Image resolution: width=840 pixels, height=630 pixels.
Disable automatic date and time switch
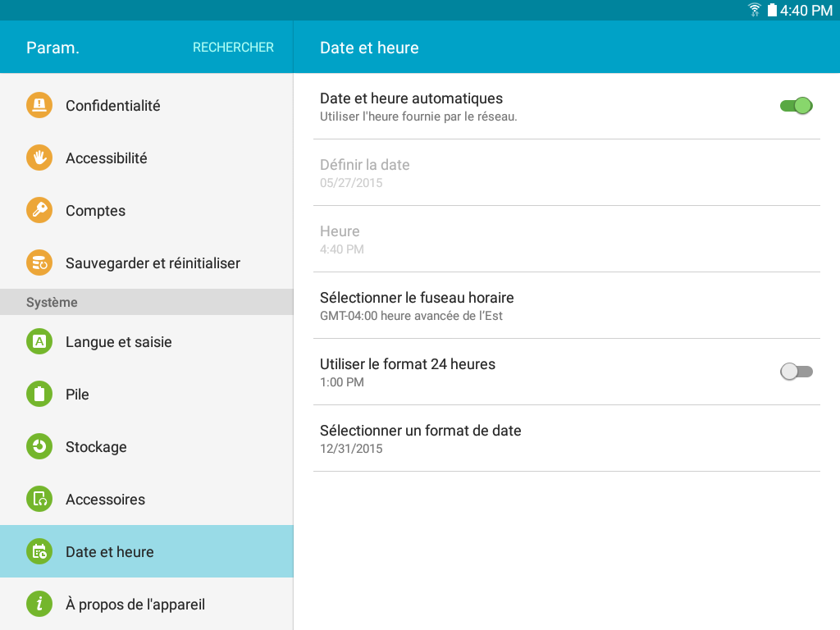coord(796,106)
